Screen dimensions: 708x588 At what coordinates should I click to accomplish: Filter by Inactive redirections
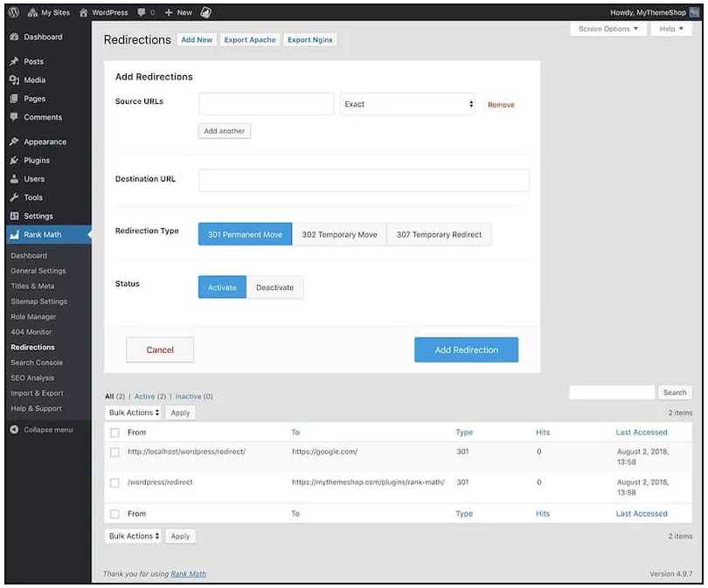pos(188,396)
